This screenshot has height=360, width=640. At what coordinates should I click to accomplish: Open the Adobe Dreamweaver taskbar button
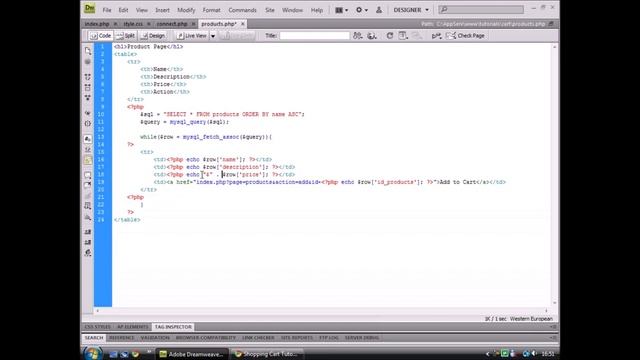[191, 354]
